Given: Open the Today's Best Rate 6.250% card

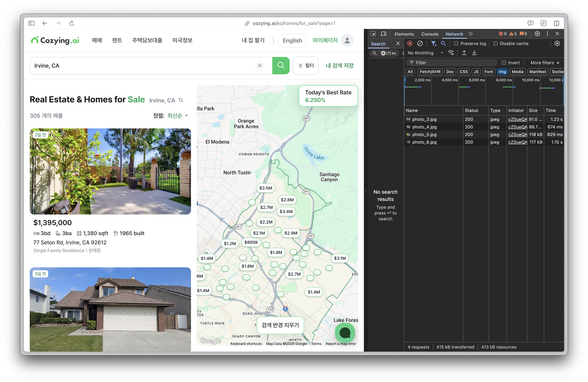Looking at the screenshot, I should point(328,96).
